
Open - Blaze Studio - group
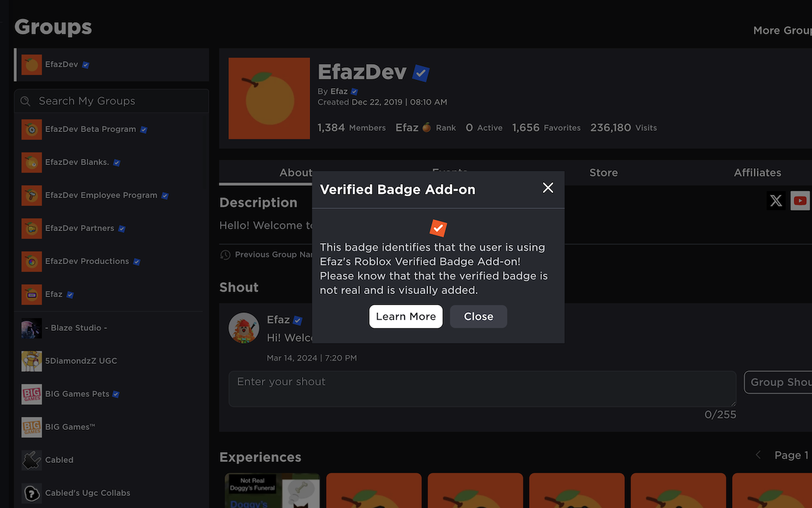pos(112,328)
